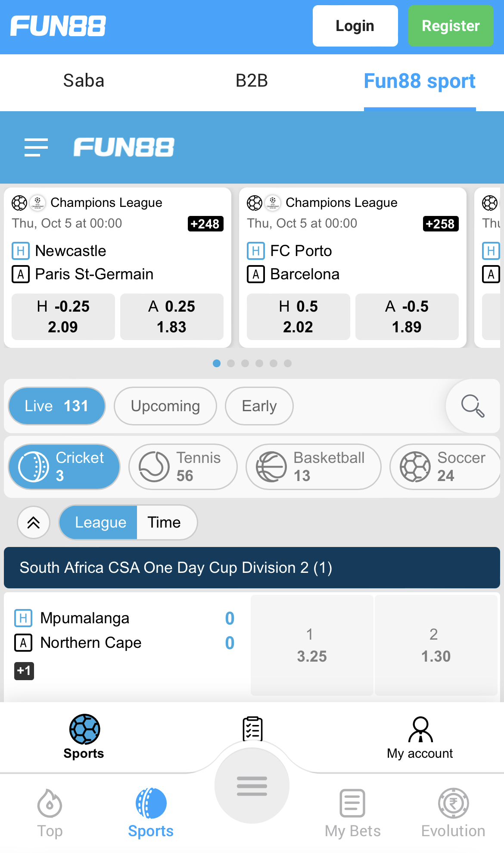This screenshot has height=853, width=504.
Task: Pick Northern Cape odds 1.30
Action: [436, 645]
